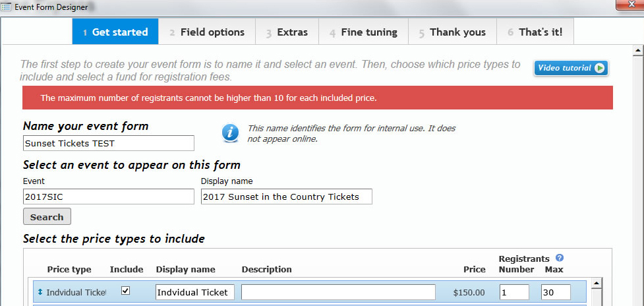
Task: Click the Registrants help question mark icon
Action: tap(560, 258)
